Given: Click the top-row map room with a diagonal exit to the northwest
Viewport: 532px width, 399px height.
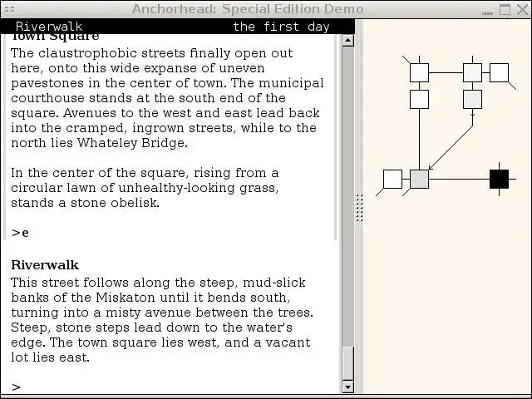Looking at the screenshot, I should (419, 72).
